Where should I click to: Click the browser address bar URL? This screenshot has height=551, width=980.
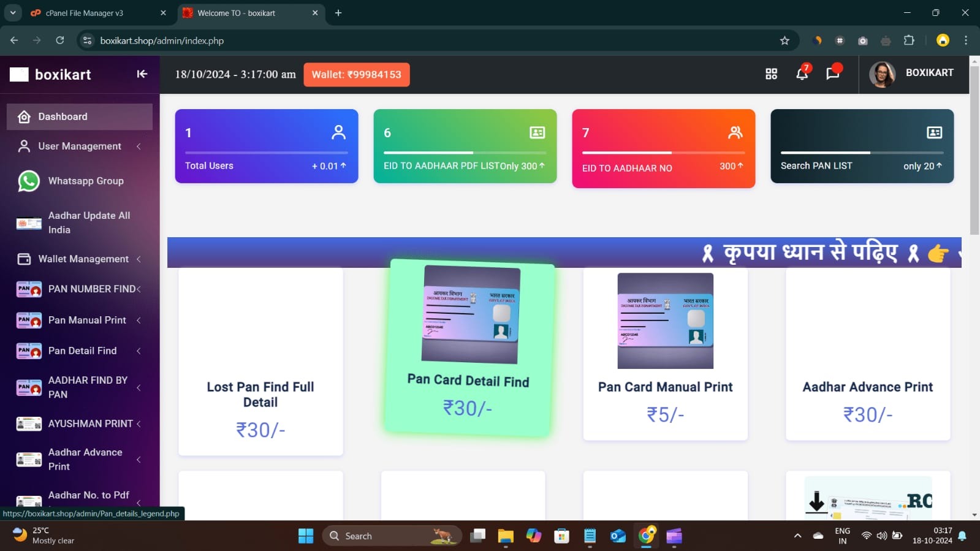pyautogui.click(x=162, y=40)
